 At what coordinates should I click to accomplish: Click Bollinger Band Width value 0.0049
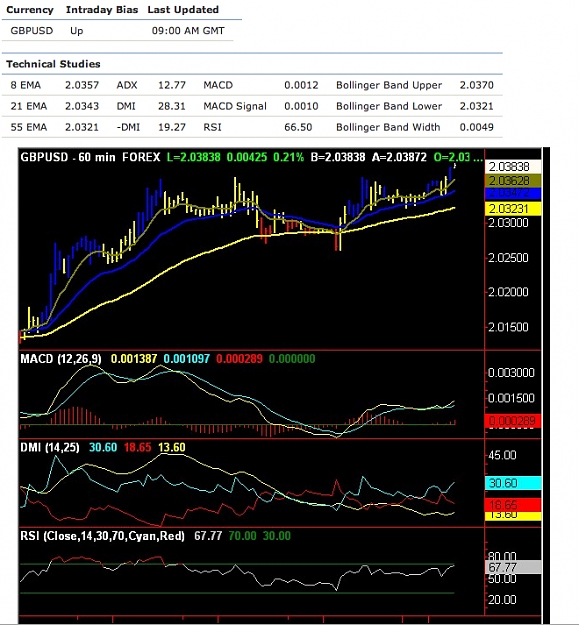(x=477, y=127)
